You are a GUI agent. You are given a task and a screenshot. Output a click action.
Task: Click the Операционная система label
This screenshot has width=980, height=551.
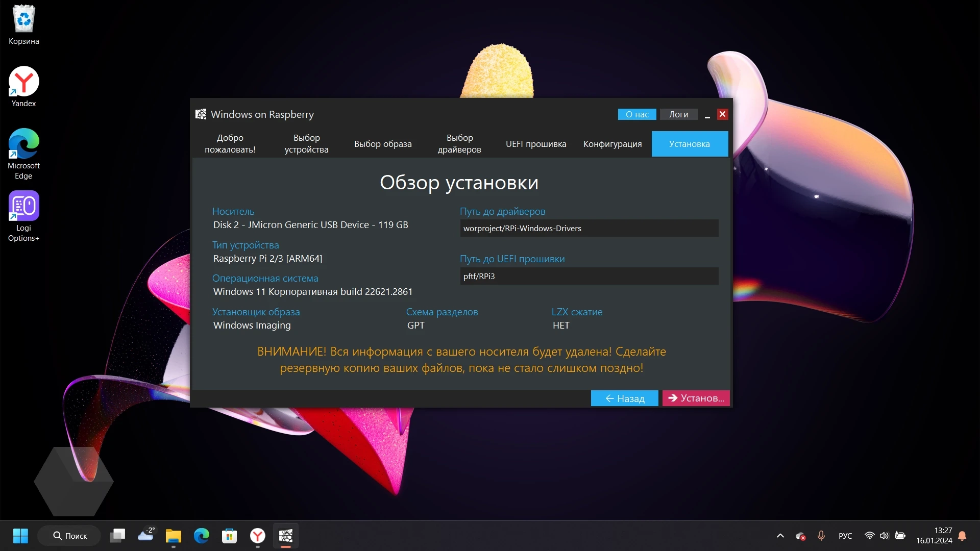pos(265,278)
